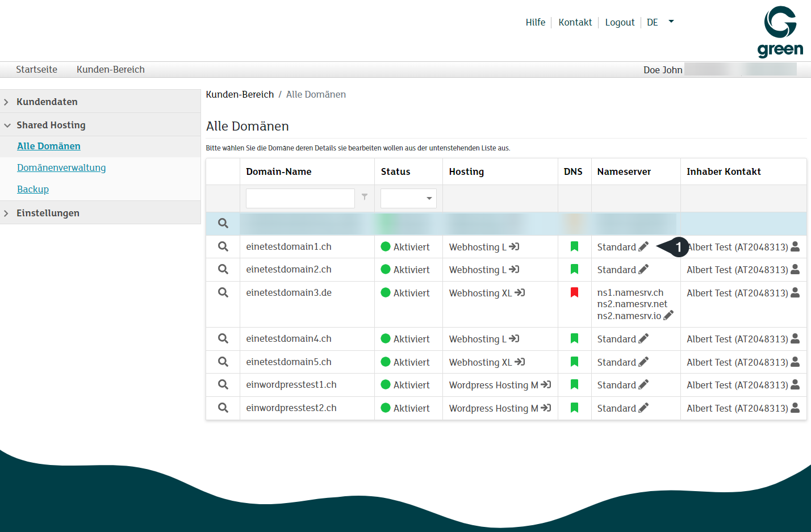Viewport: 811px width, 532px height.
Task: Open the Status filter dropdown
Action: 408,198
